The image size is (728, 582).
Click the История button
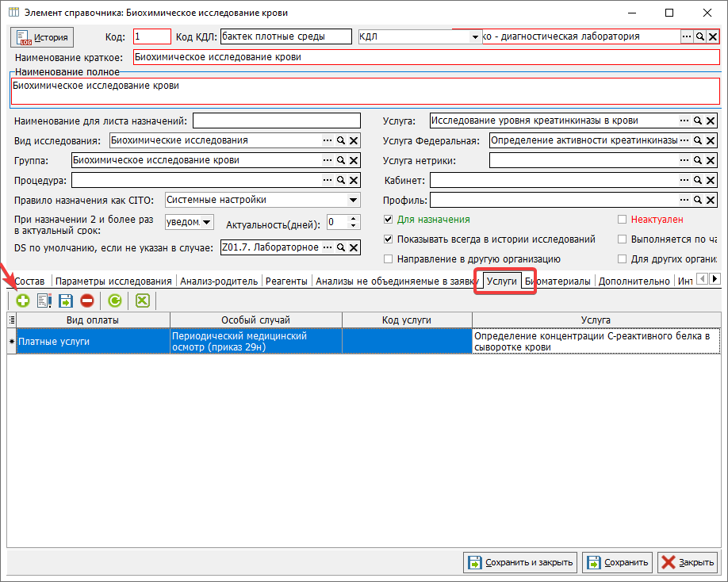pos(42,37)
